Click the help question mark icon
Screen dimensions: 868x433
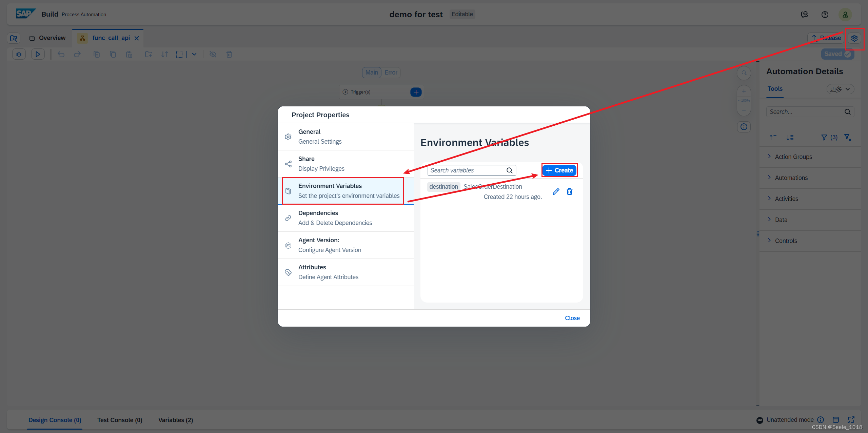[825, 15]
